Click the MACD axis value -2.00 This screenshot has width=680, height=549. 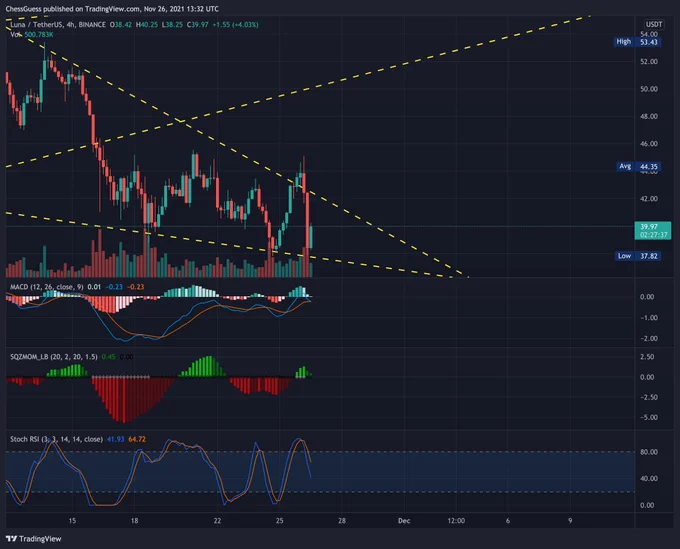point(649,338)
